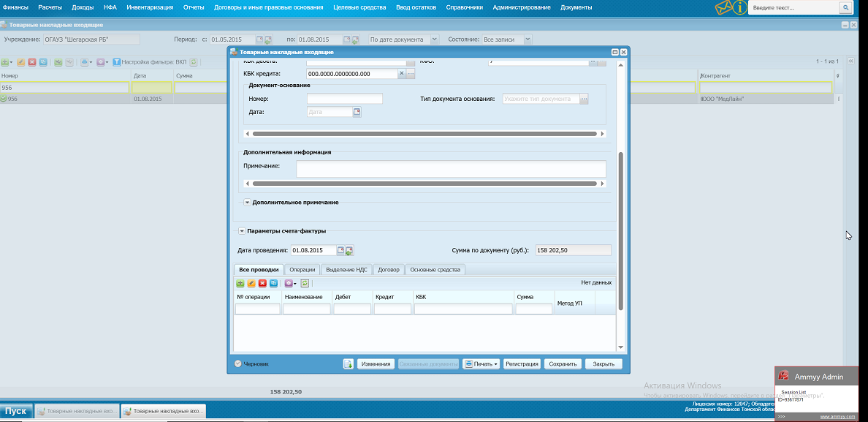868x422 pixels.
Task: Open calendar for period start date 01.05.2015
Action: tap(259, 39)
